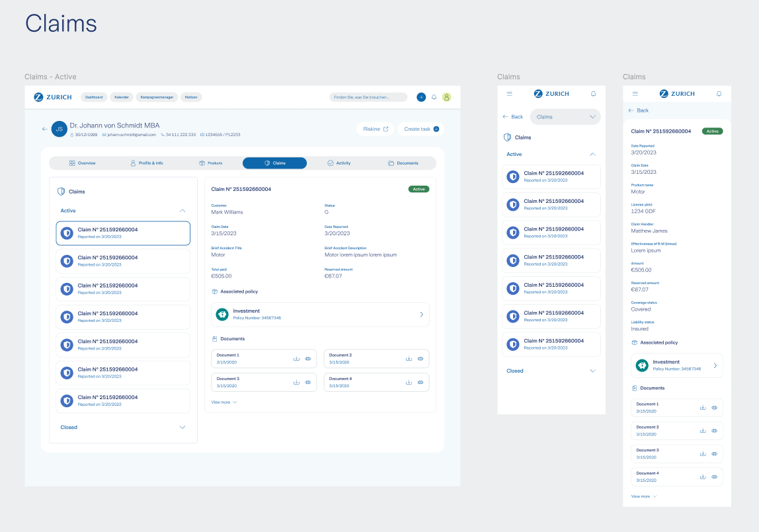This screenshot has width=759, height=532.
Task: Open the Investment policy chevron in the desktop frame
Action: click(422, 315)
